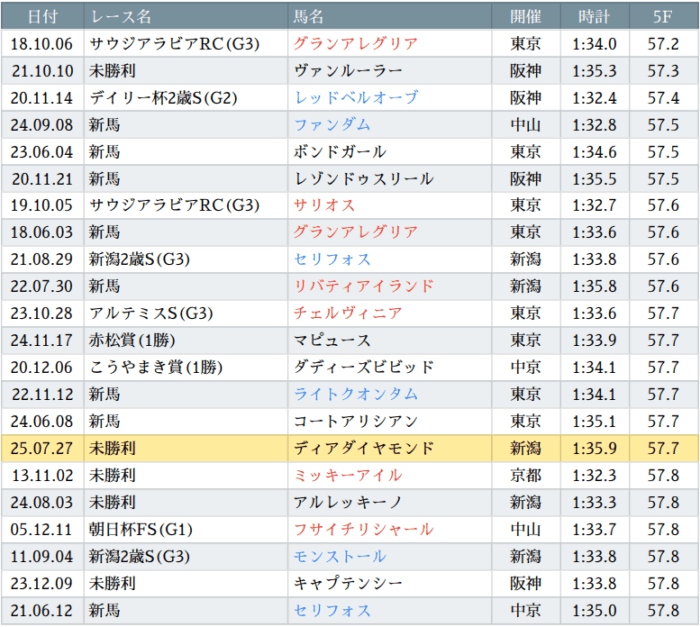The width and height of the screenshot is (700, 627).
Task: Click the 開催 column header
Action: [526, 17]
